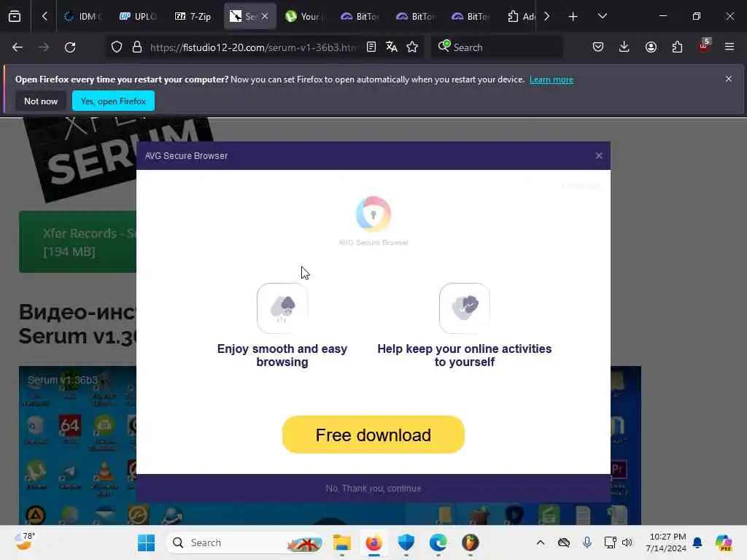Click the cloud sync tray icon
The height and width of the screenshot is (560, 747).
(564, 542)
